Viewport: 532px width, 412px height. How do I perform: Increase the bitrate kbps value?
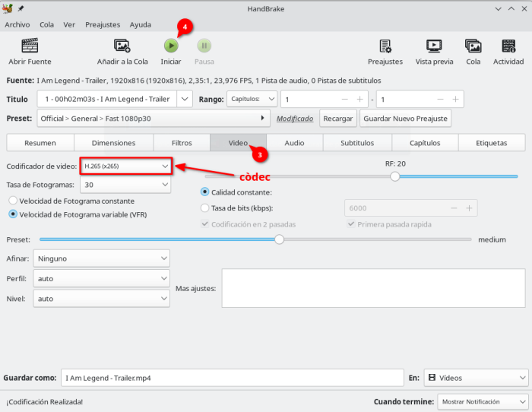pos(469,208)
